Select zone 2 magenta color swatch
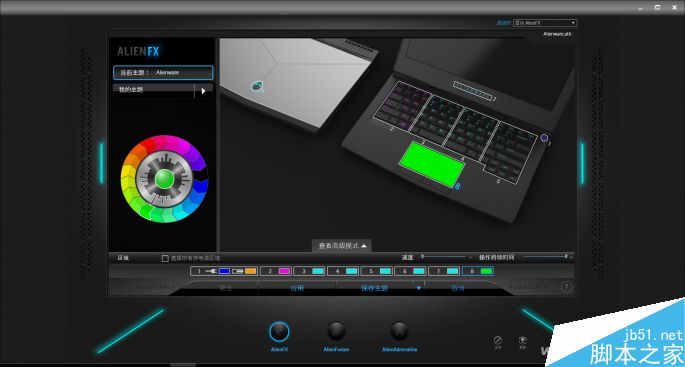The image size is (685, 367). click(284, 271)
